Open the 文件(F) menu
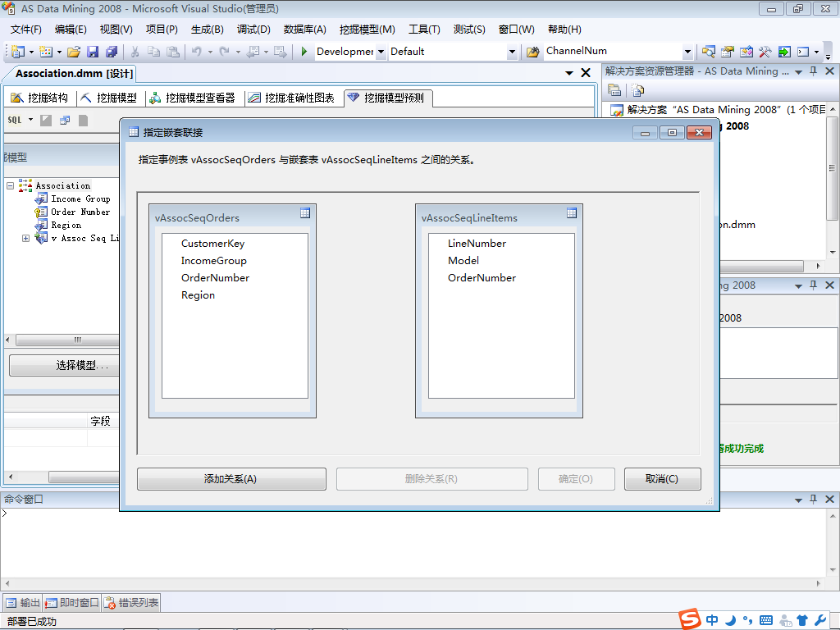Screen dimensions: 840x630 tap(25, 30)
